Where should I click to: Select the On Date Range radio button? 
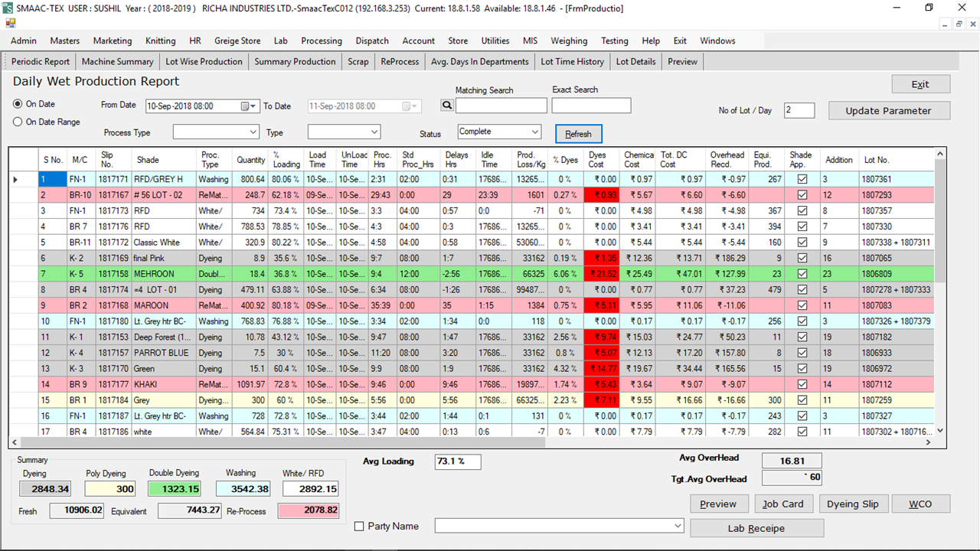pyautogui.click(x=18, y=122)
